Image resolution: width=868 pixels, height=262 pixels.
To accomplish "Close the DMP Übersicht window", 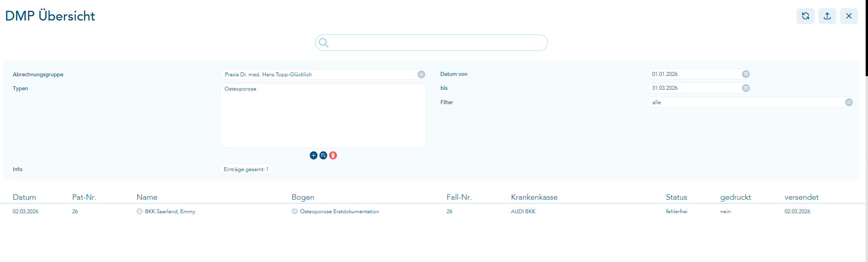I will pos(849,16).
